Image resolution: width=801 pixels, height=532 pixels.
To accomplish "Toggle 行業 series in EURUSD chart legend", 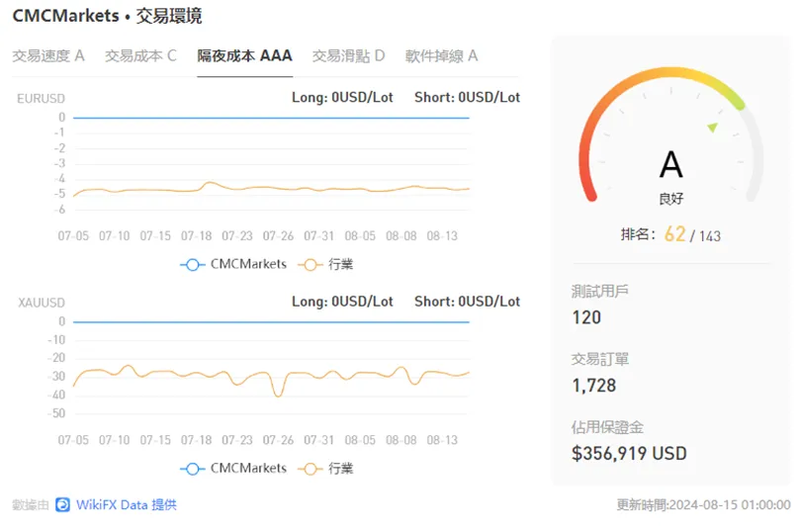I will 326,264.
